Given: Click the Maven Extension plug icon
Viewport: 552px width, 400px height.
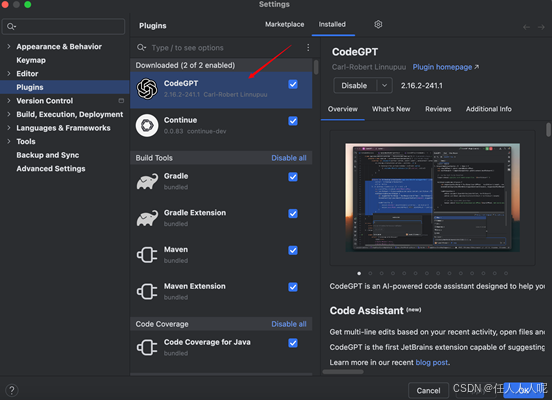Looking at the screenshot, I should click(147, 292).
